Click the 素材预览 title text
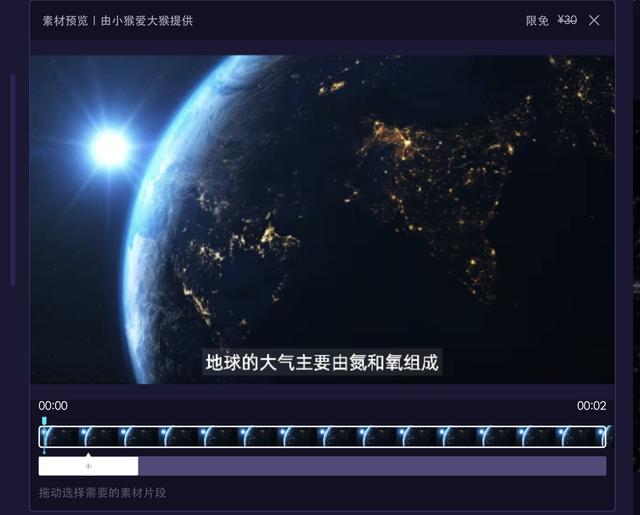 click(x=65, y=21)
